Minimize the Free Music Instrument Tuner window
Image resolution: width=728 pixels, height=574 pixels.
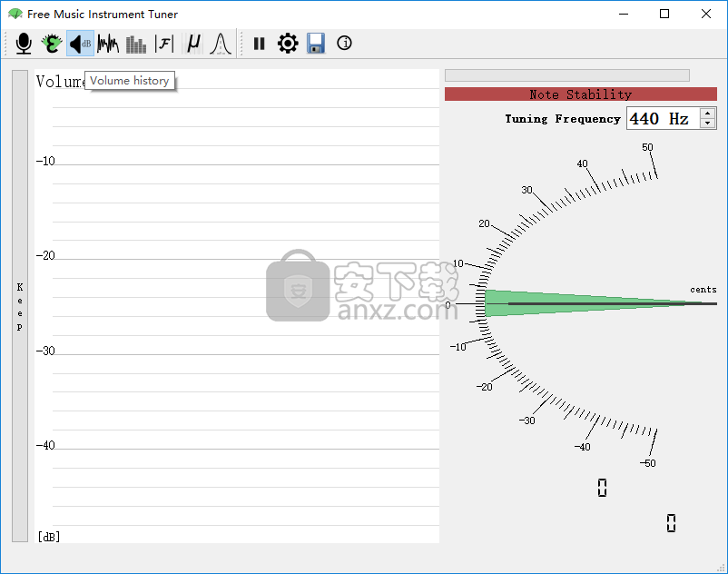(624, 14)
